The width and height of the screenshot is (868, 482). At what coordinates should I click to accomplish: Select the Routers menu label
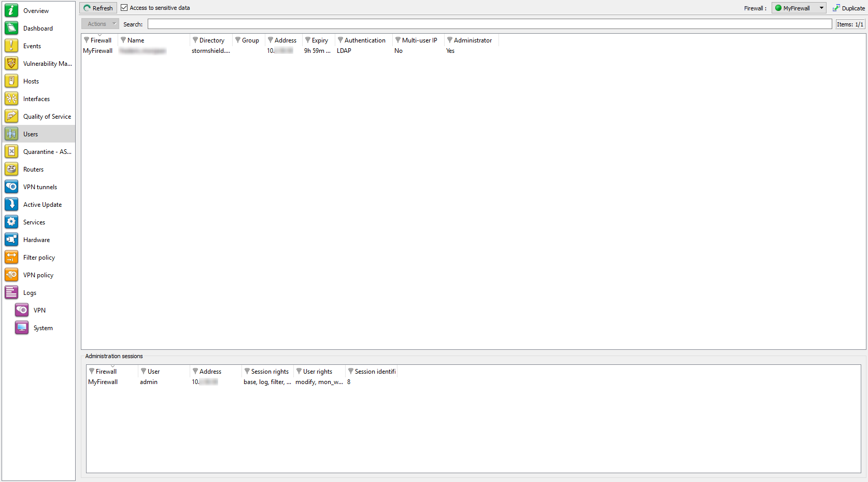pyautogui.click(x=33, y=169)
